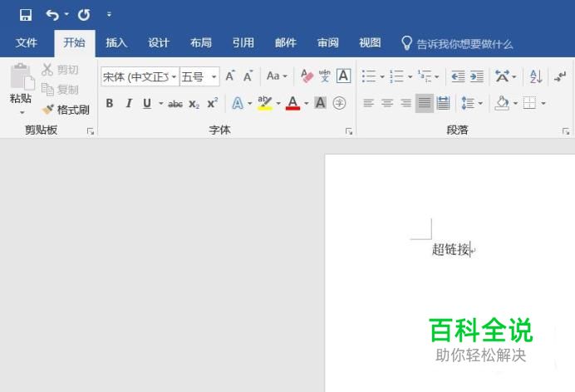Open underline style dropdown arrow

[x=160, y=103]
